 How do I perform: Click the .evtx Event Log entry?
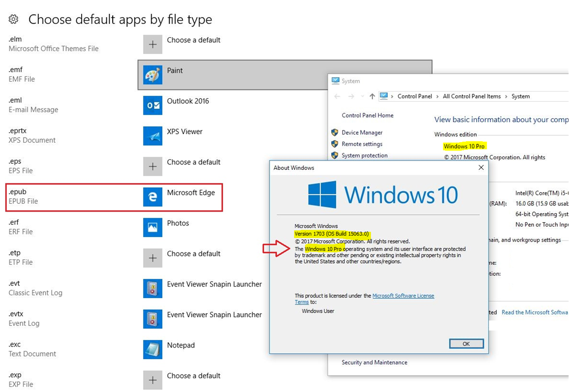click(x=24, y=318)
